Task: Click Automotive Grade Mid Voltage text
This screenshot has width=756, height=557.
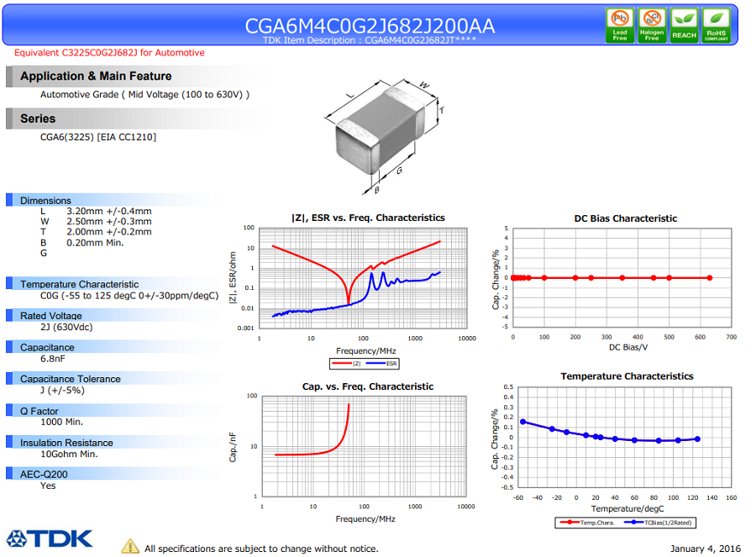Action: tap(145, 95)
